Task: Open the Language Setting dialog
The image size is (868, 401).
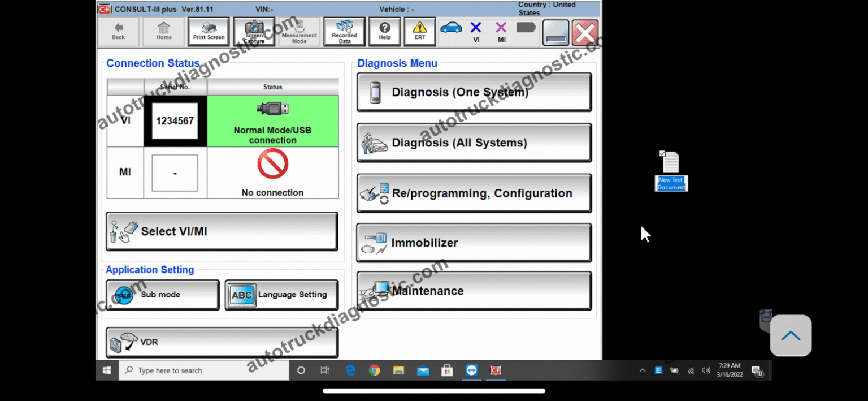Action: point(281,295)
